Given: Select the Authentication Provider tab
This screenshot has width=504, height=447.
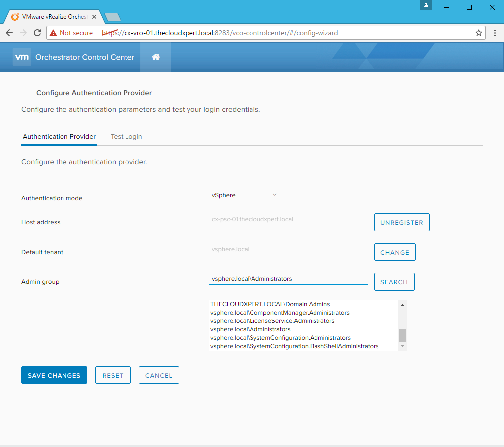Looking at the screenshot, I should pos(59,137).
